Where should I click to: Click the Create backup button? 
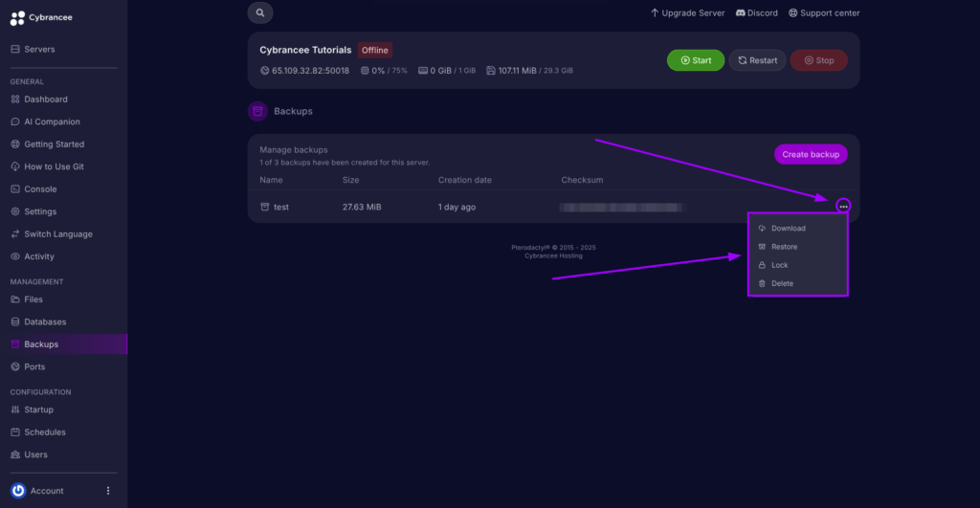811,154
